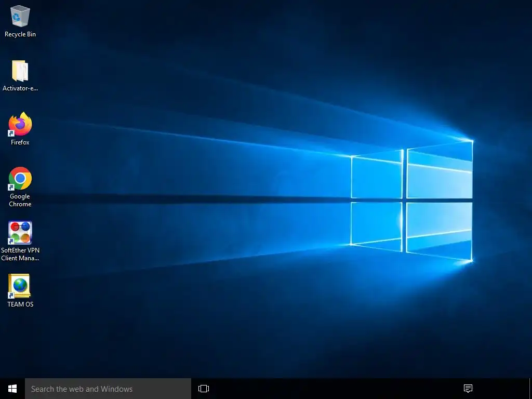Click the Search the web and Windows box

[x=108, y=389]
